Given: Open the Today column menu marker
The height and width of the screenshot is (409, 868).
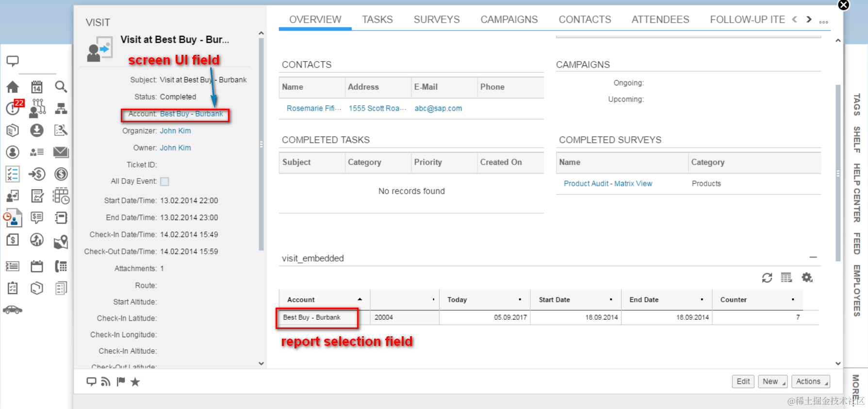Looking at the screenshot, I should [x=520, y=299].
